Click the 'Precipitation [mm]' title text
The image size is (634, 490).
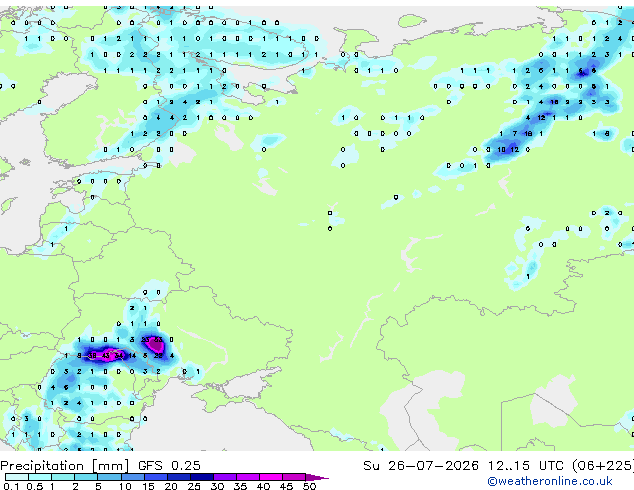pyautogui.click(x=65, y=466)
